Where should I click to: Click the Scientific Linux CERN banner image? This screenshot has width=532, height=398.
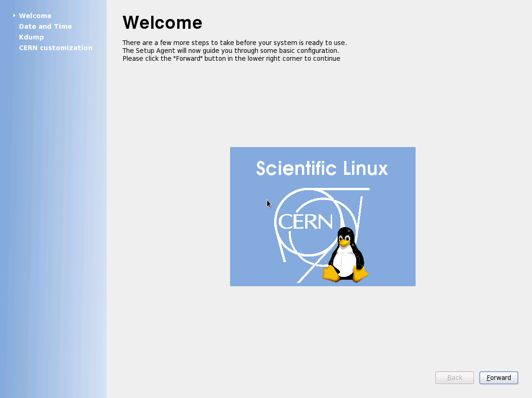tap(323, 217)
